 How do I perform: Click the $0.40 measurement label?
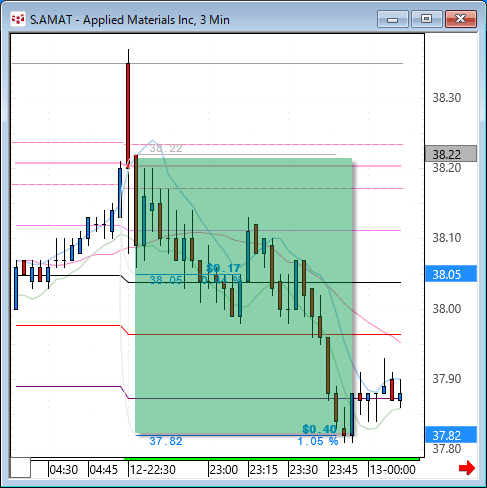tap(319, 429)
